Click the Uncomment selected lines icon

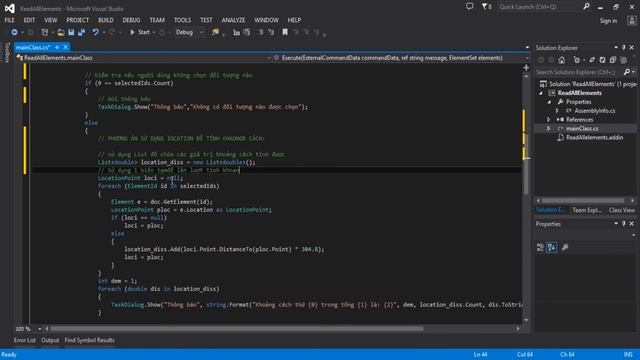click(x=271, y=32)
